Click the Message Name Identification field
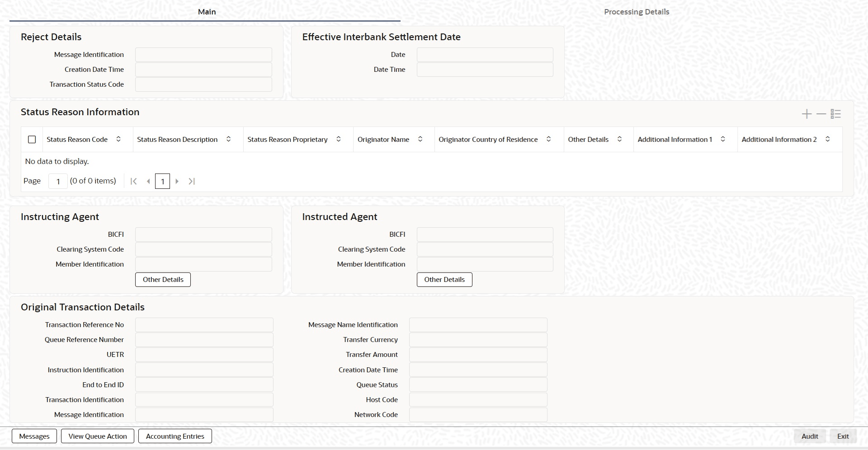This screenshot has height=450, width=868. [x=478, y=325]
